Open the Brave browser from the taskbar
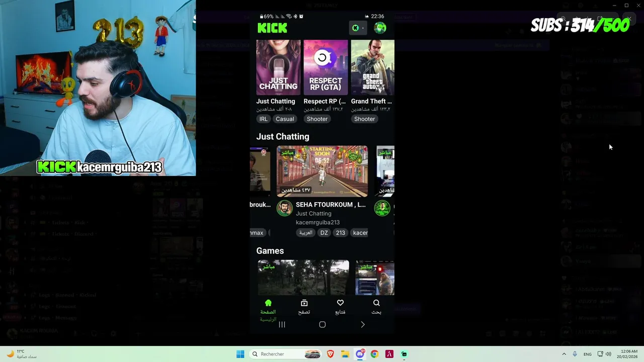The width and height of the screenshot is (644, 362). 331,354
